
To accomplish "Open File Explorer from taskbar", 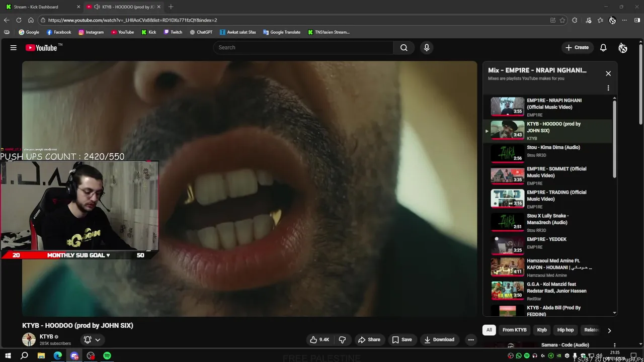I will point(41,356).
